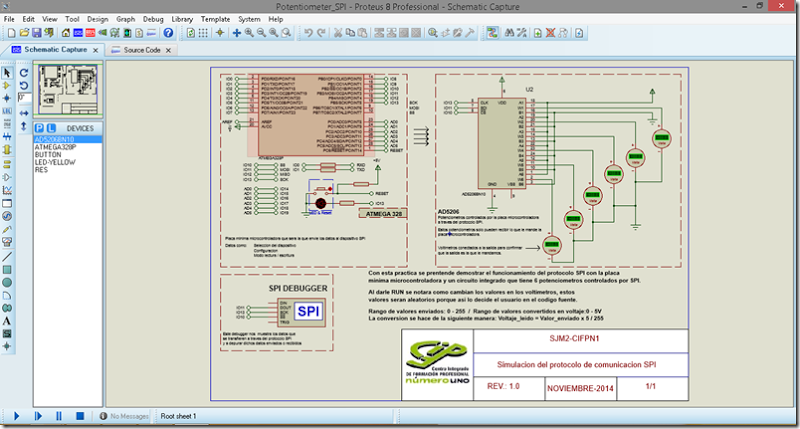Click the Redraw display icon

click(x=191, y=33)
